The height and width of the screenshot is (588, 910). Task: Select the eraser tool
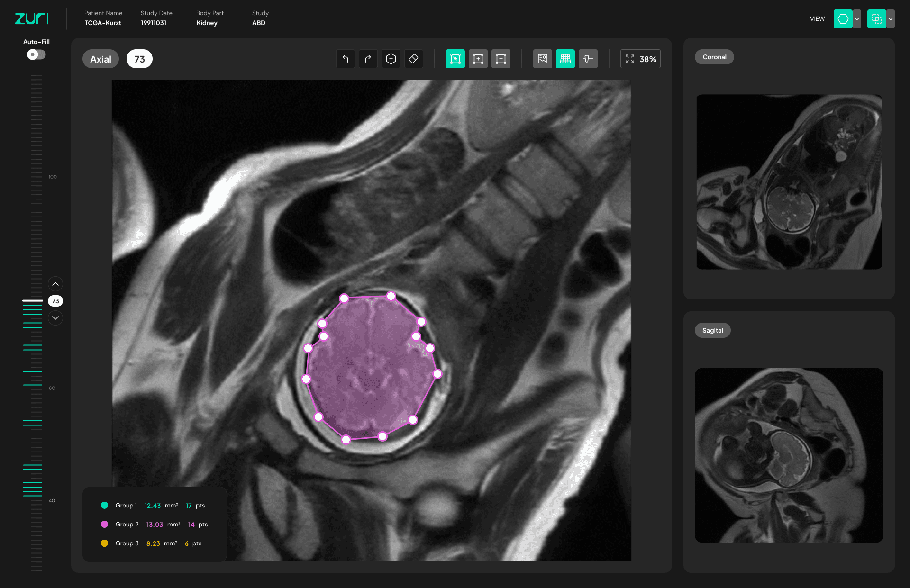click(x=414, y=59)
